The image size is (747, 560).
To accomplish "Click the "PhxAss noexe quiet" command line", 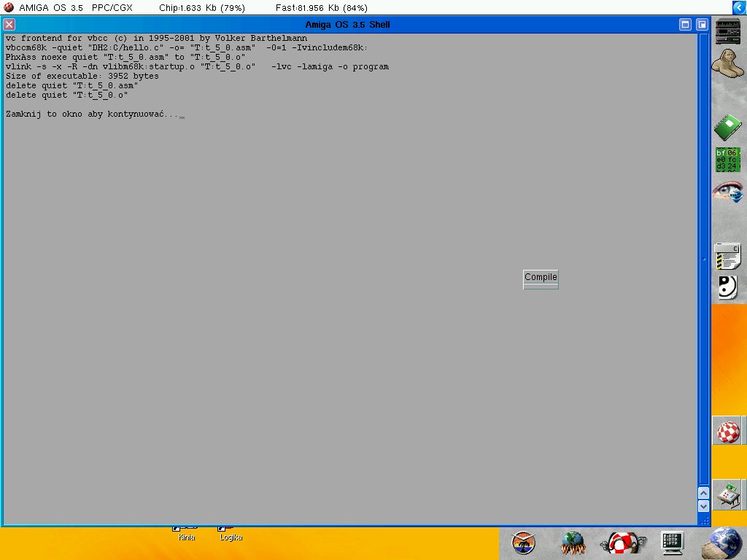I will tap(125, 57).
